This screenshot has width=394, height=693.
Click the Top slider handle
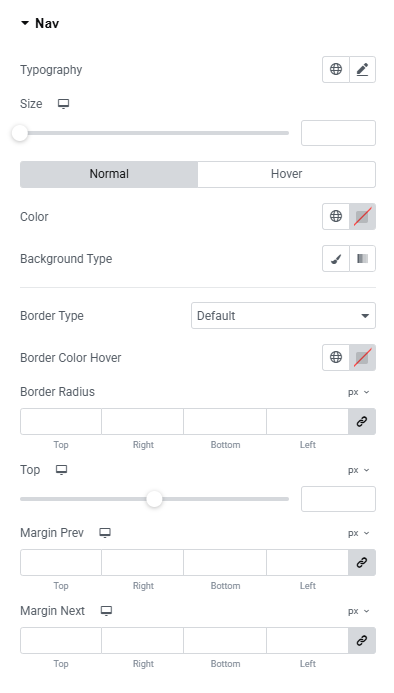pos(154,499)
